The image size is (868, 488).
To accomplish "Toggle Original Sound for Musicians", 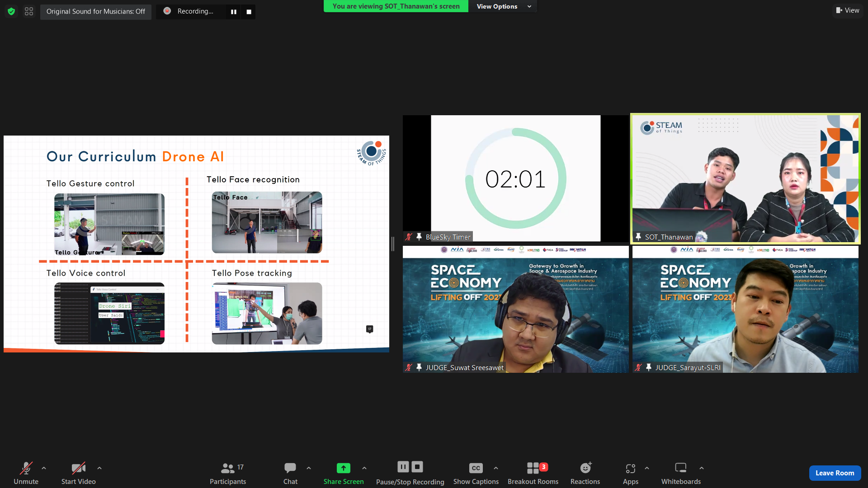I will point(96,11).
